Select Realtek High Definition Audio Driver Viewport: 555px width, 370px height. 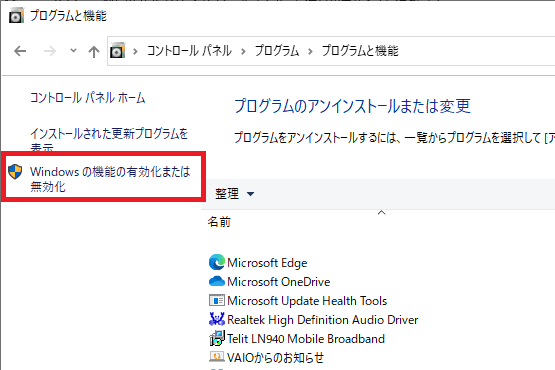tap(322, 320)
